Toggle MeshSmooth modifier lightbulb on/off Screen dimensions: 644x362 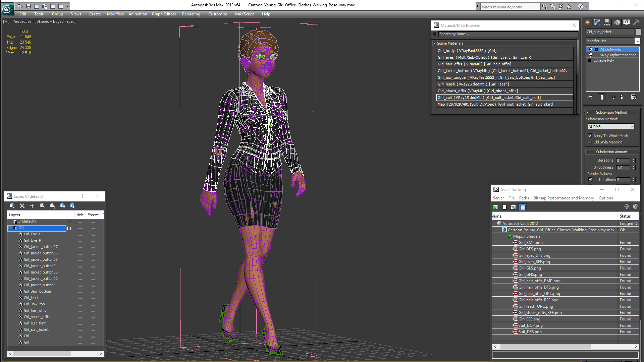tap(591, 50)
